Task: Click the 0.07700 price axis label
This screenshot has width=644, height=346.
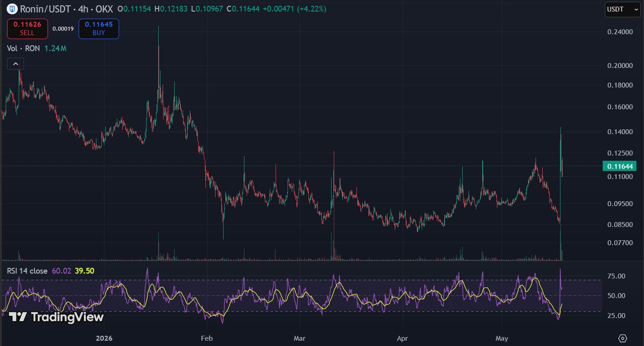Action: [x=620, y=243]
